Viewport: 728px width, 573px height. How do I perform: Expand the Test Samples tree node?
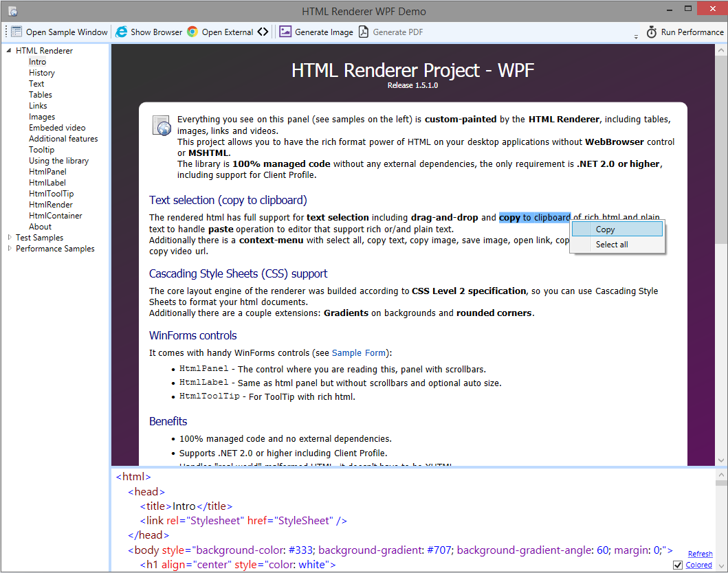coord(9,238)
